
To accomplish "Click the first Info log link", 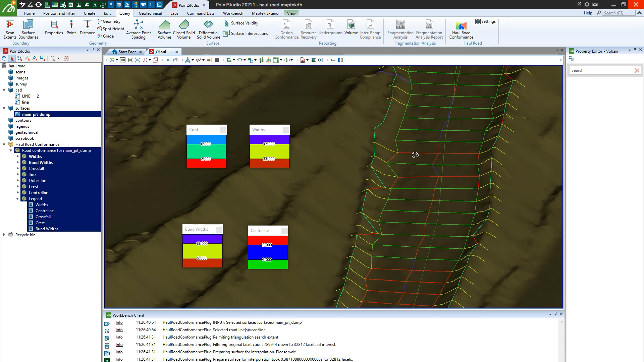I will pyautogui.click(x=119, y=322).
